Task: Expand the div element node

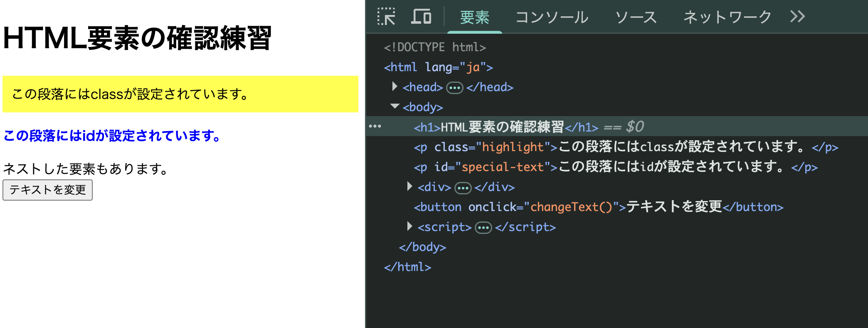Action: (409, 186)
